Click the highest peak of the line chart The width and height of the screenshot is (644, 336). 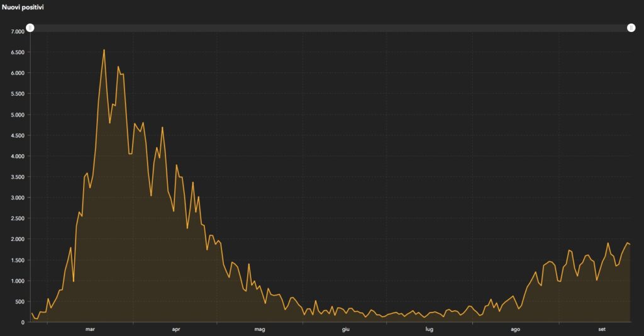tap(104, 50)
